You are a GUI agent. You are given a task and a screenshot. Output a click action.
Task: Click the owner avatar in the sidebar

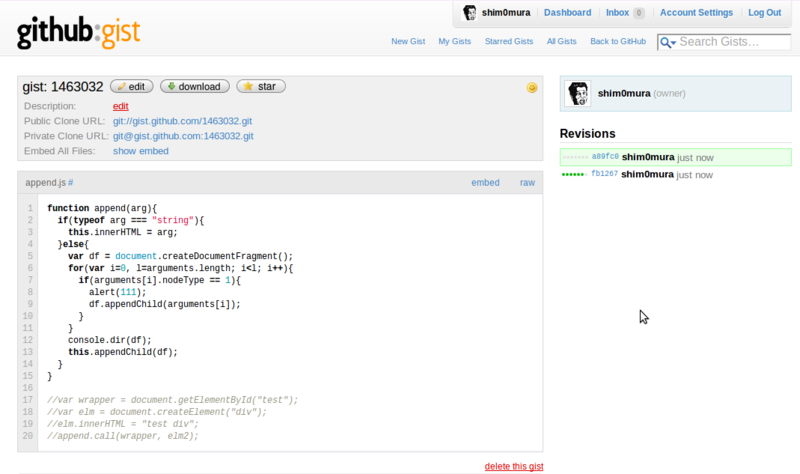578,93
